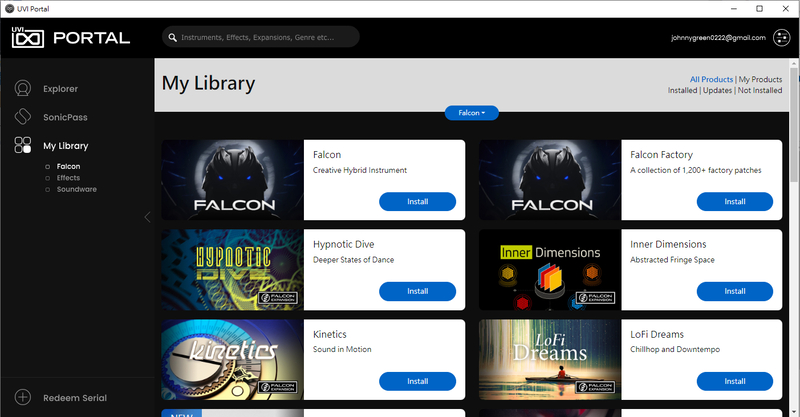Select Soundware under My Library

[x=77, y=189]
